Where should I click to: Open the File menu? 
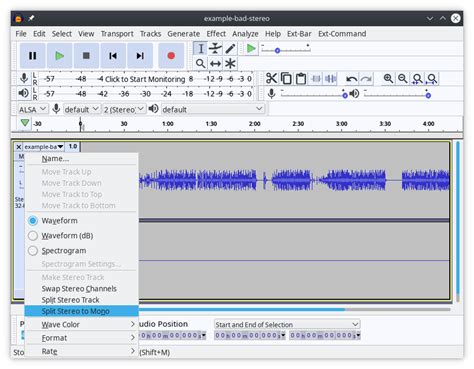click(21, 34)
